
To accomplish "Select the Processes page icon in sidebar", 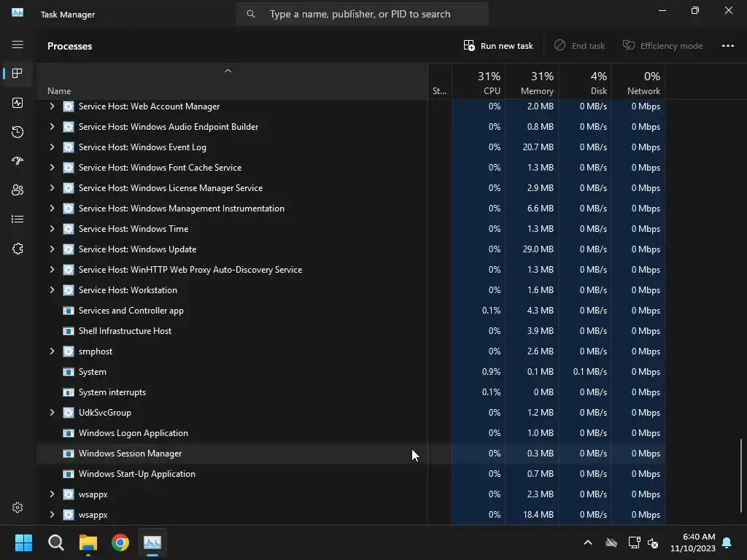I will 18,74.
